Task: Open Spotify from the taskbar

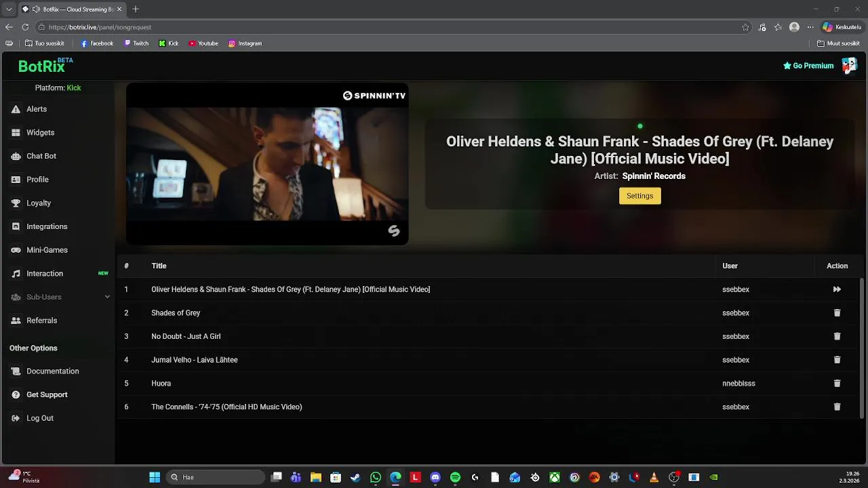Action: pos(455,477)
